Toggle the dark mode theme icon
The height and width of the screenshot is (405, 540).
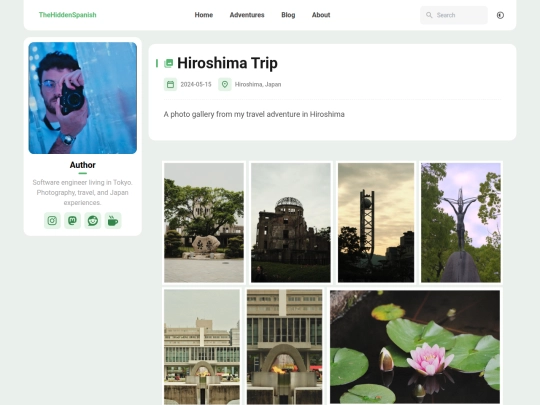(x=500, y=15)
